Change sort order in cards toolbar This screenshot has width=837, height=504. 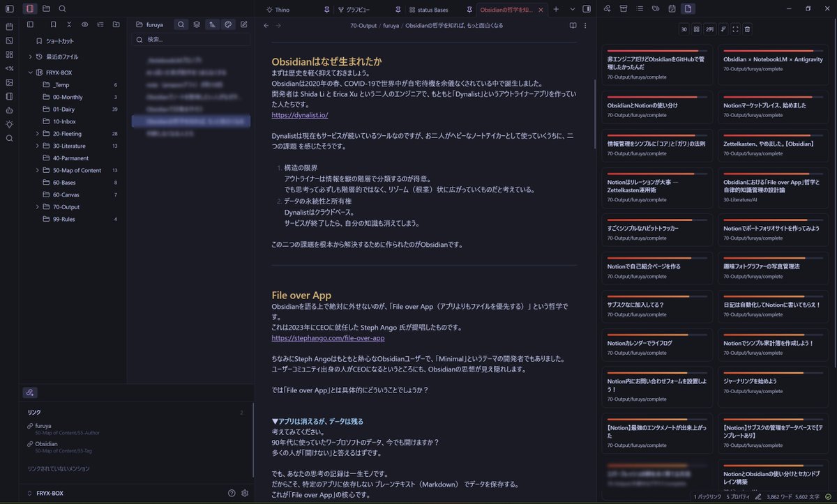click(723, 29)
